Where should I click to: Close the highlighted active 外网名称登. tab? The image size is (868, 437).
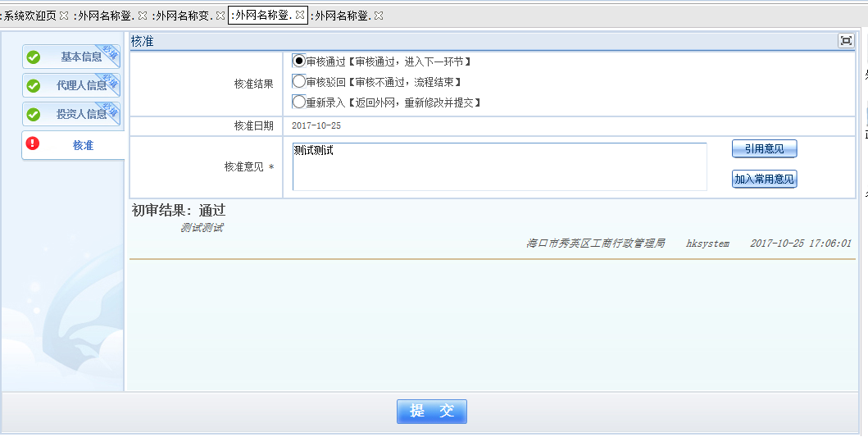coord(299,16)
